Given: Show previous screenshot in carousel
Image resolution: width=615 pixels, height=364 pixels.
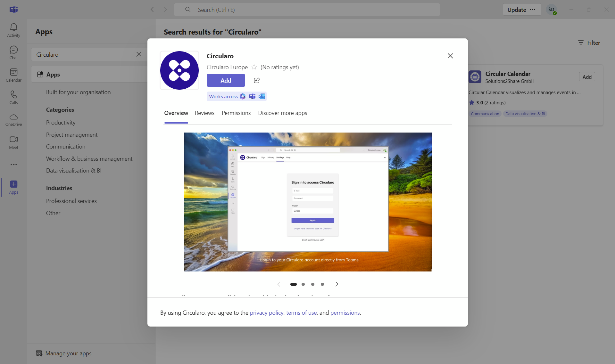Looking at the screenshot, I should 278,284.
